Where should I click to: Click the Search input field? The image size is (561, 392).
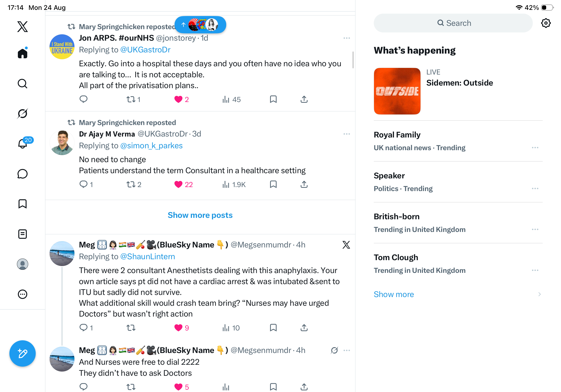tap(453, 23)
